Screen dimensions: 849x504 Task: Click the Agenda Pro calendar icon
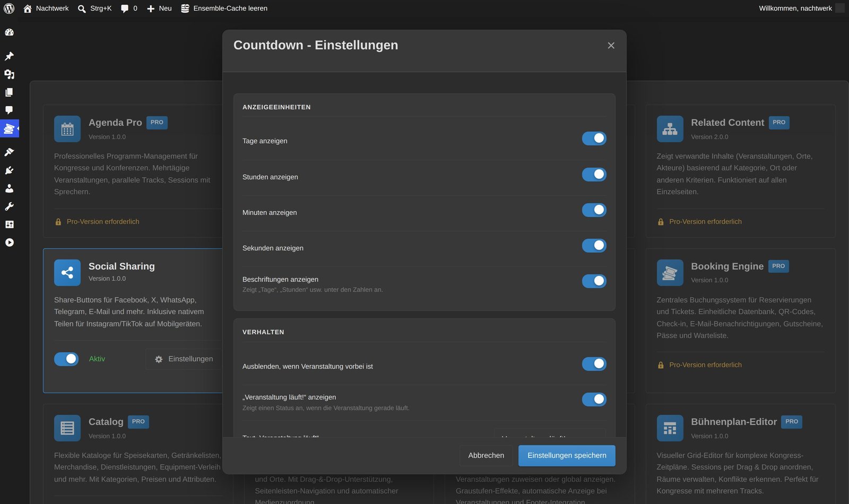(x=67, y=129)
